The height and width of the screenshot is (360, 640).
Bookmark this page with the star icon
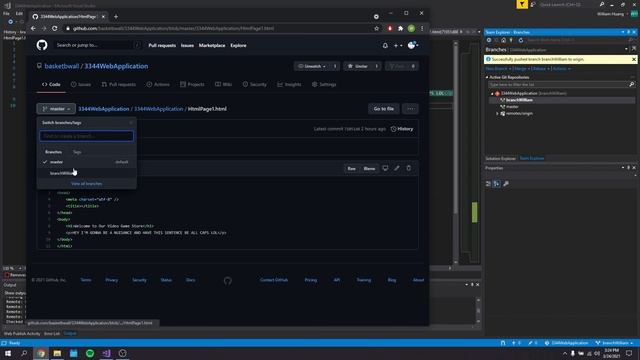click(x=376, y=29)
